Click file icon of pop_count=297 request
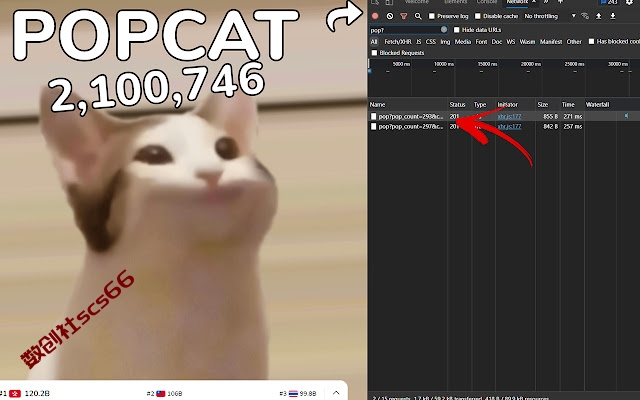This screenshot has width=640, height=400. click(x=373, y=127)
